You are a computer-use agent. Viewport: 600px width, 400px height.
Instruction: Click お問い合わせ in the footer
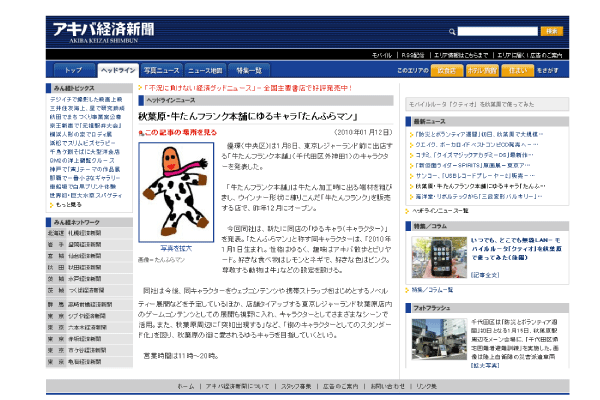pyautogui.click(x=388, y=386)
